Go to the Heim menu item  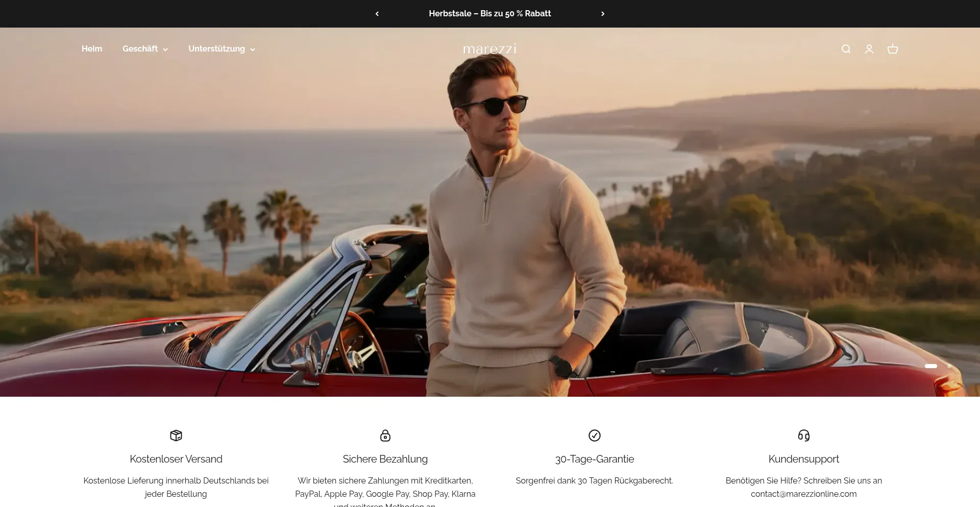point(92,49)
